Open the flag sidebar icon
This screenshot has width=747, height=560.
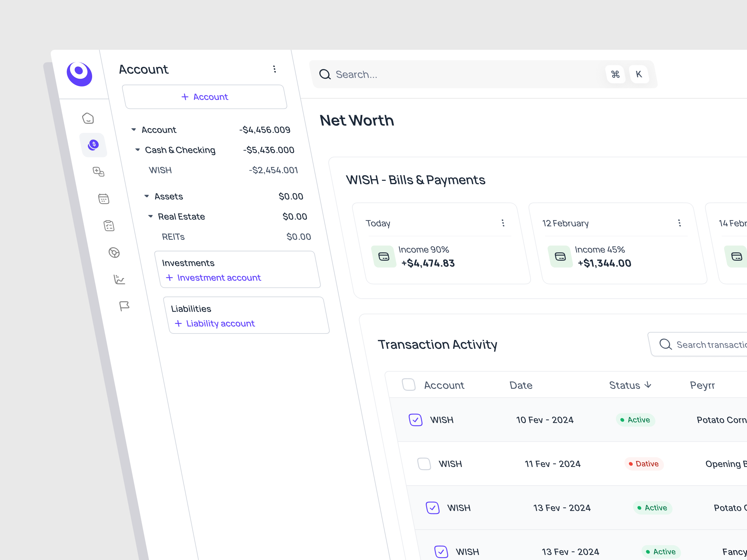click(x=124, y=306)
